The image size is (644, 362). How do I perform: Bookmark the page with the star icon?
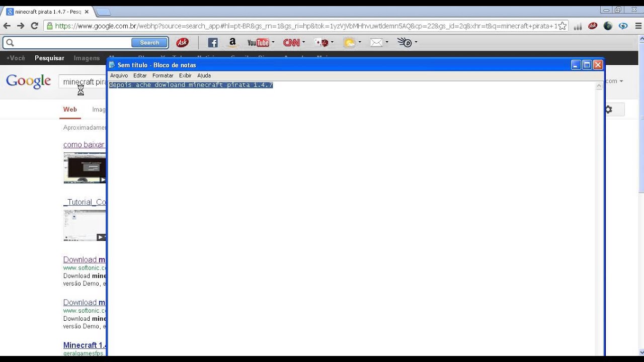click(x=562, y=26)
